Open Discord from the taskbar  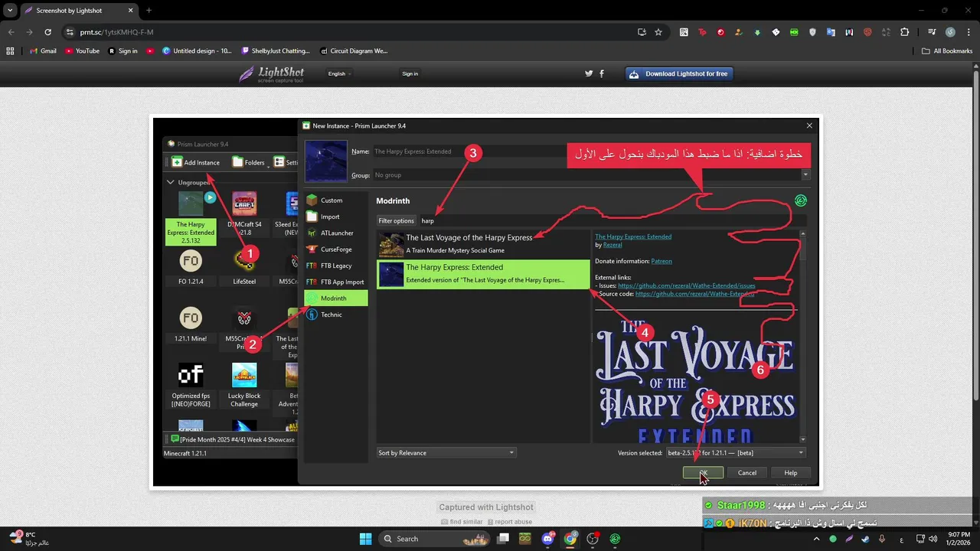[548, 539]
